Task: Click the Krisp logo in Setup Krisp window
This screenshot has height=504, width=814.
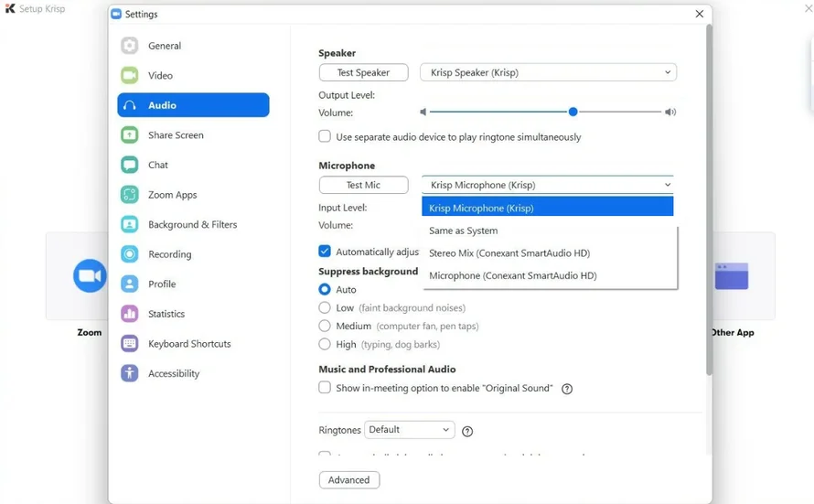Action: tap(10, 8)
